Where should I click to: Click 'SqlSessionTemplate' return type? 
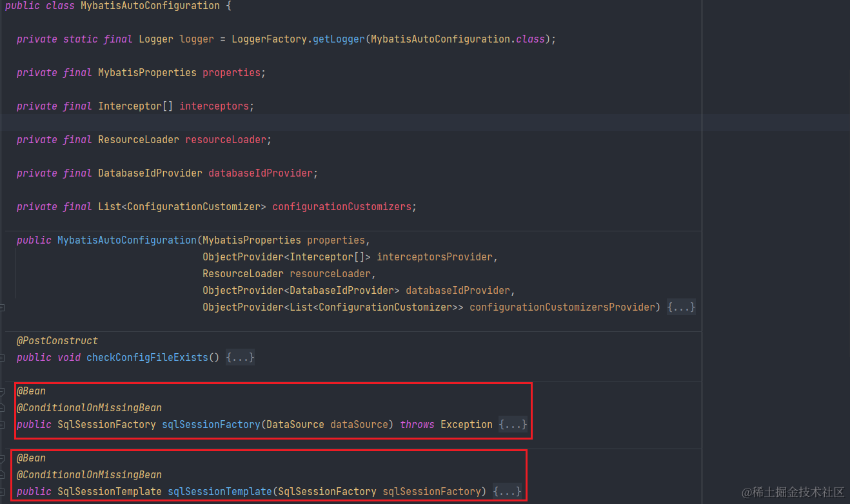[110, 492]
